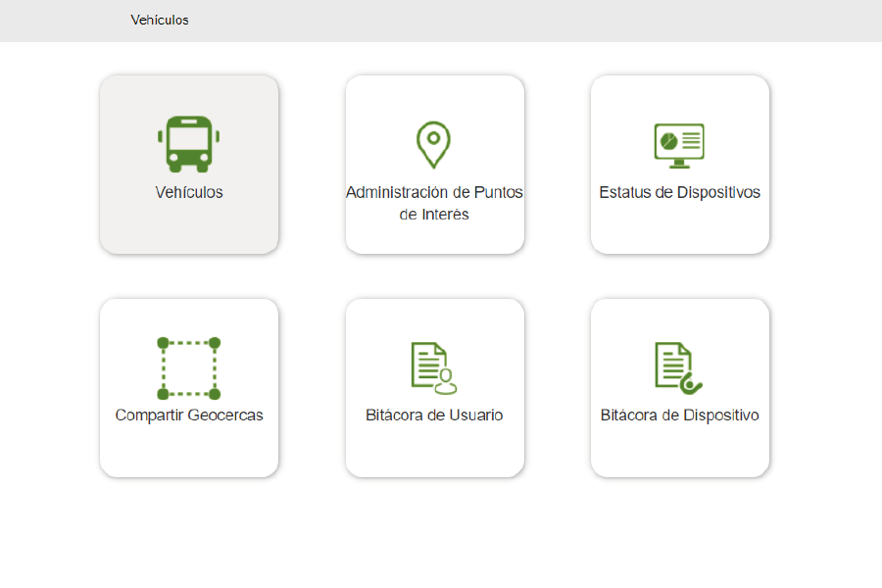This screenshot has height=588, width=882.
Task: Click the document Bitácora de Dispositivo icon
Action: tap(679, 368)
